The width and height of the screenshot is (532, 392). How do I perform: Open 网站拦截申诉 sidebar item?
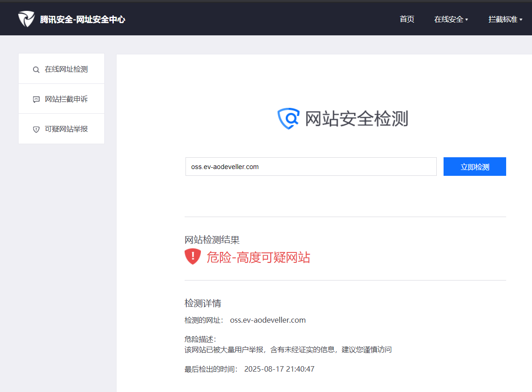tap(61, 99)
